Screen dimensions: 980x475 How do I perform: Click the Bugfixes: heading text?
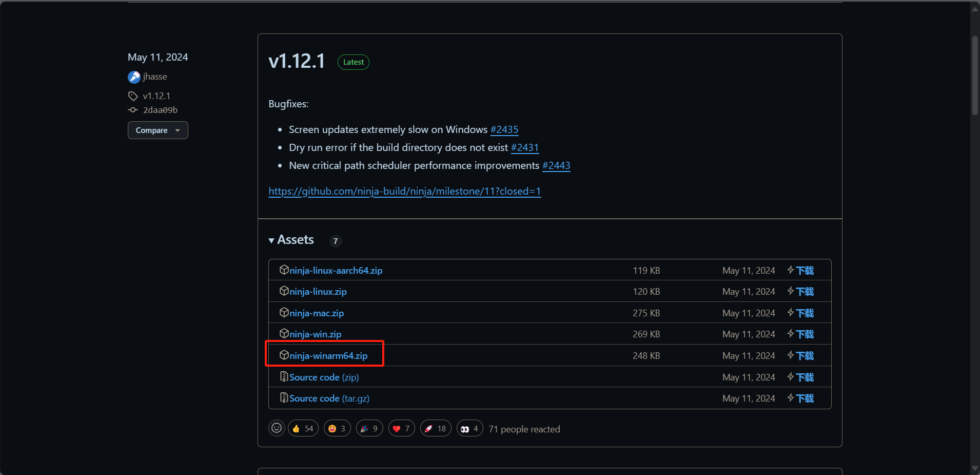coord(288,104)
